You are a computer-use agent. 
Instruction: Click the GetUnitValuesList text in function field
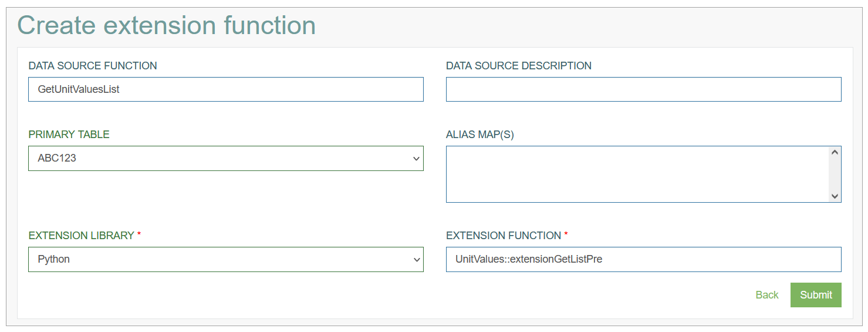click(79, 89)
